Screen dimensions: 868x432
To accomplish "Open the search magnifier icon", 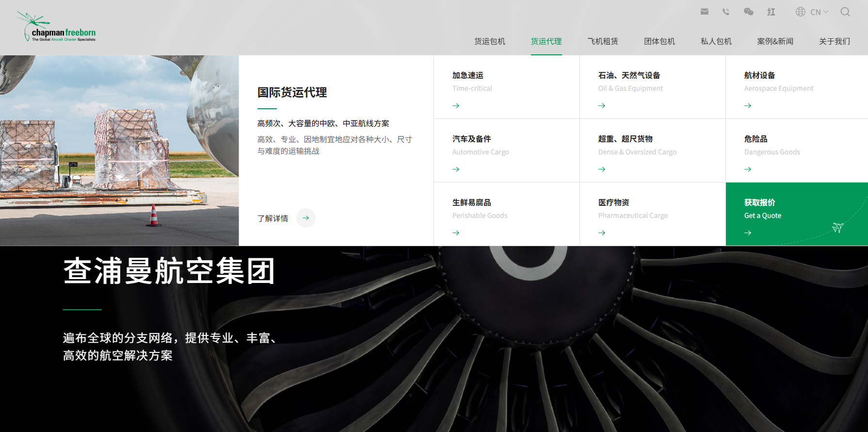I will click(845, 12).
